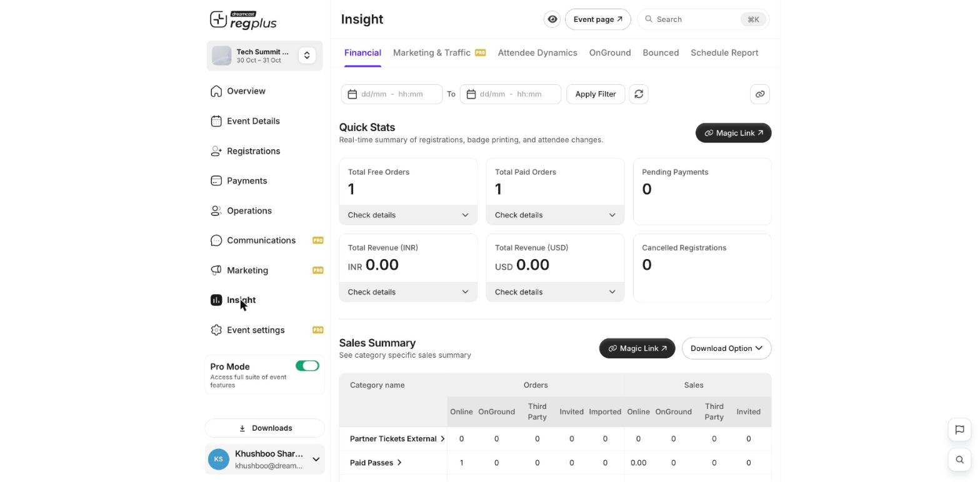
Task: Click the Event settings gear icon
Action: pos(216,330)
